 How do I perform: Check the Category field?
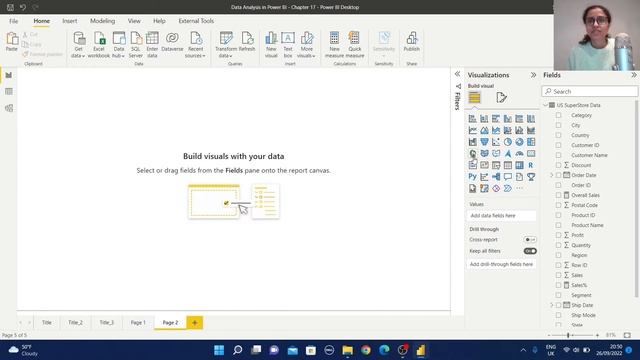558,116
